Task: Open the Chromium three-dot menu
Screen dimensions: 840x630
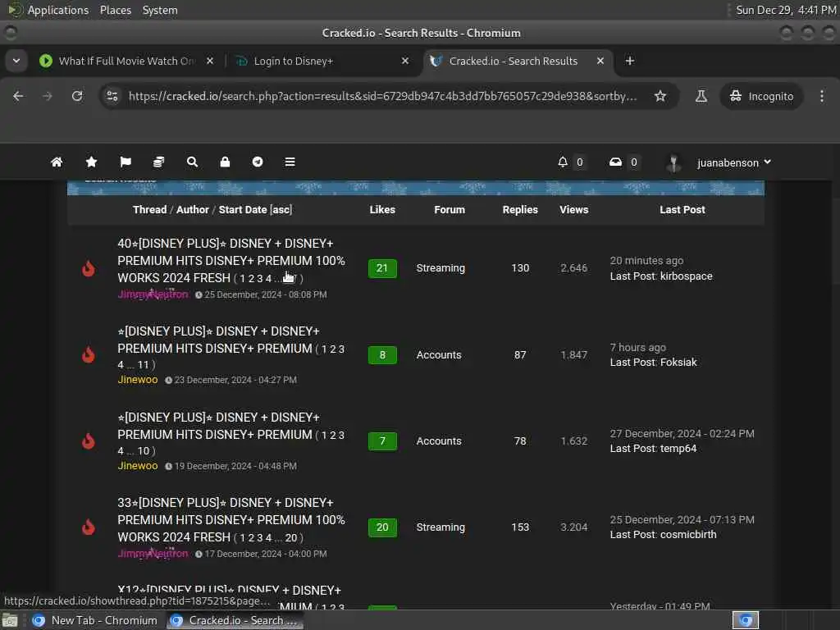Action: (822, 96)
